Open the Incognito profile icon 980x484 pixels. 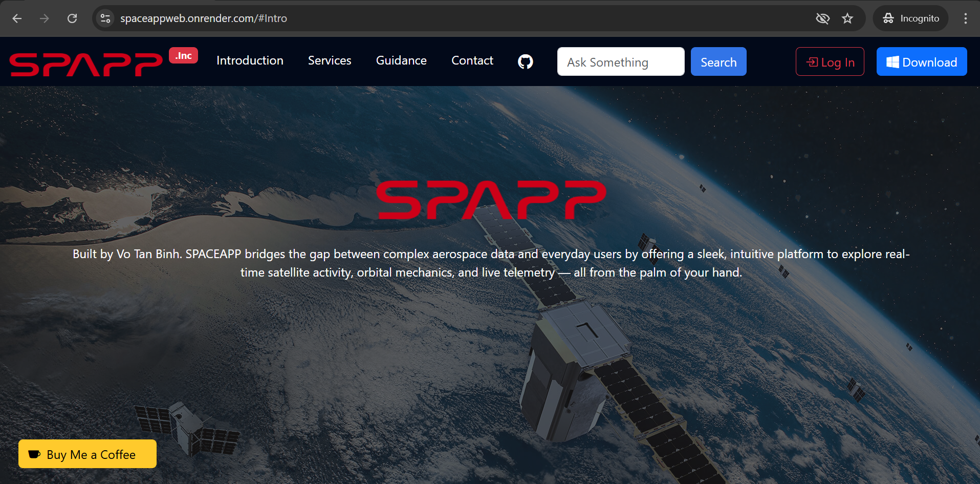[888, 18]
